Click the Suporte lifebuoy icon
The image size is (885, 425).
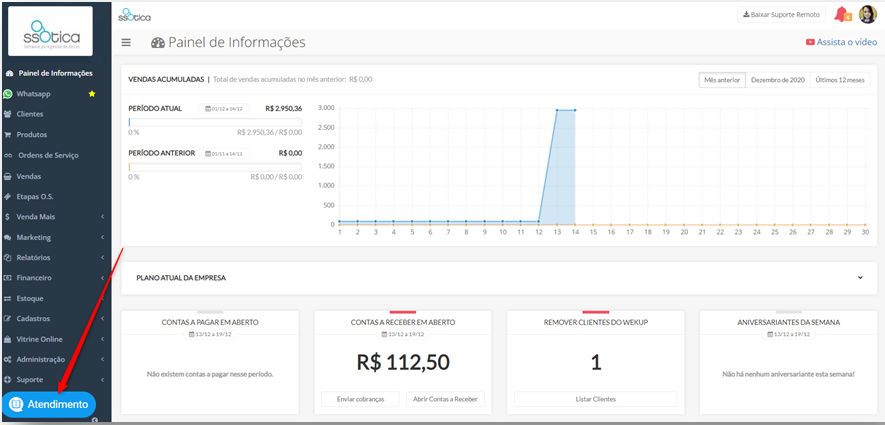coord(8,380)
